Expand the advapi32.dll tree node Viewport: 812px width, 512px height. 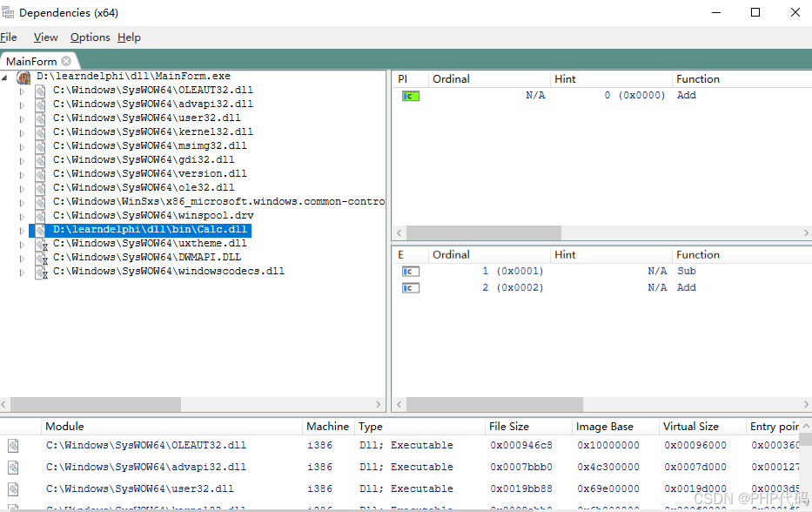tap(21, 104)
